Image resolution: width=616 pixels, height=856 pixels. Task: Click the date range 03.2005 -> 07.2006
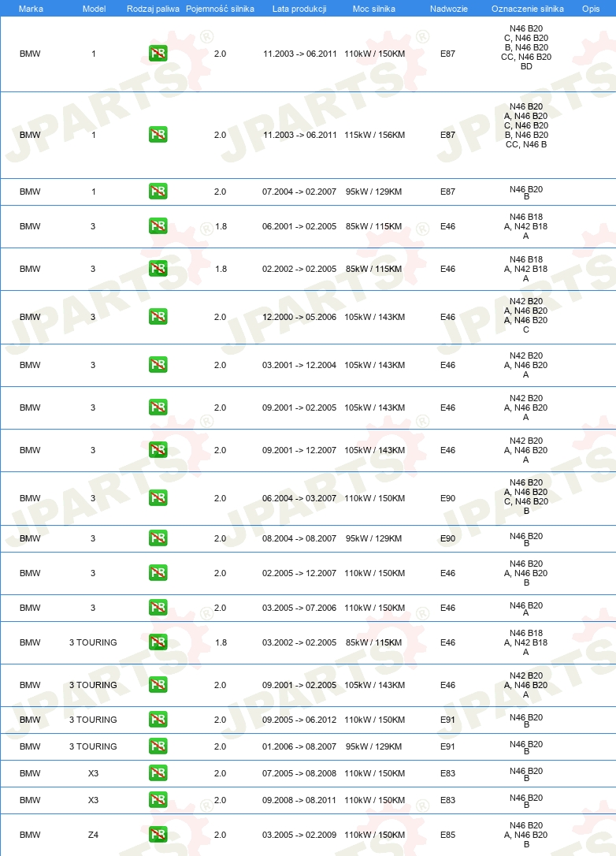point(299,609)
